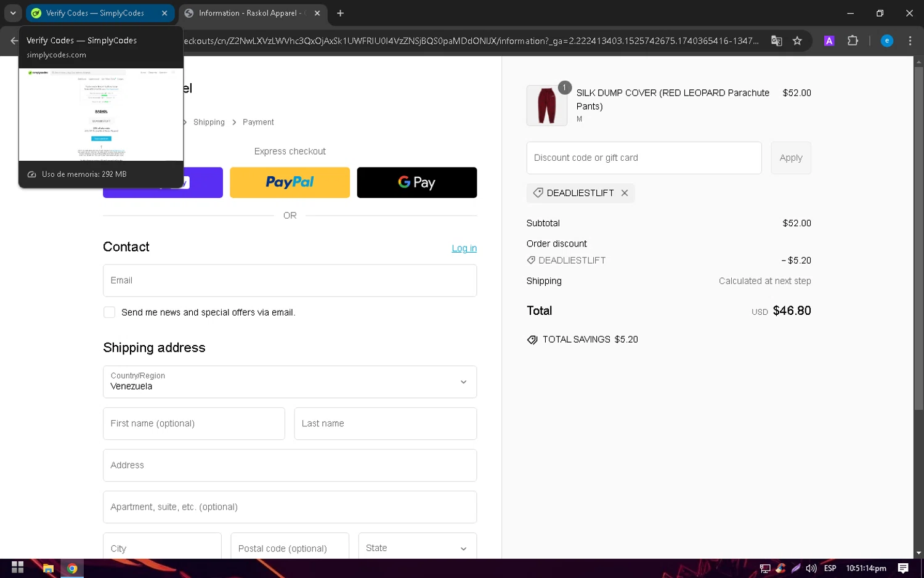
Task: Expand the State dropdown
Action: pos(418,547)
